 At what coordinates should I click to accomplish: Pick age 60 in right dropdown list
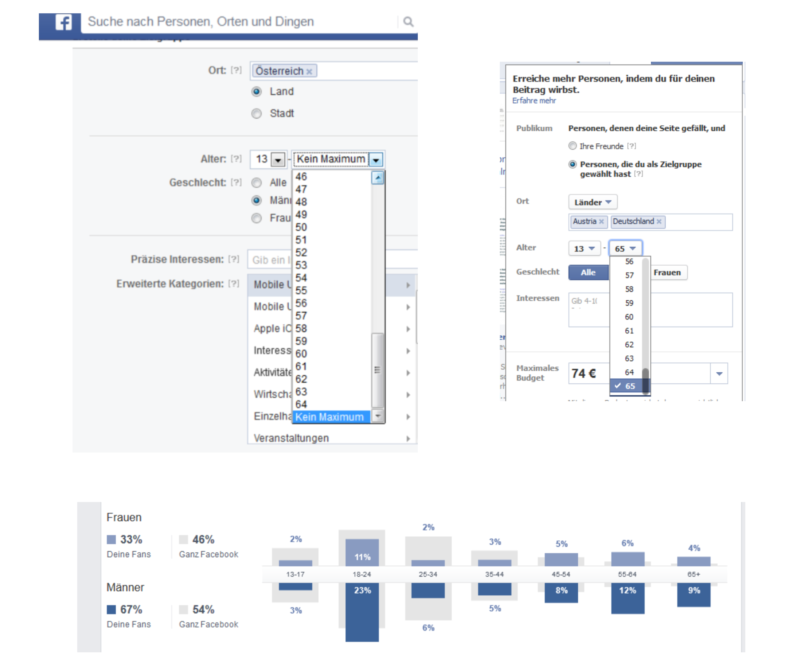[629, 317]
